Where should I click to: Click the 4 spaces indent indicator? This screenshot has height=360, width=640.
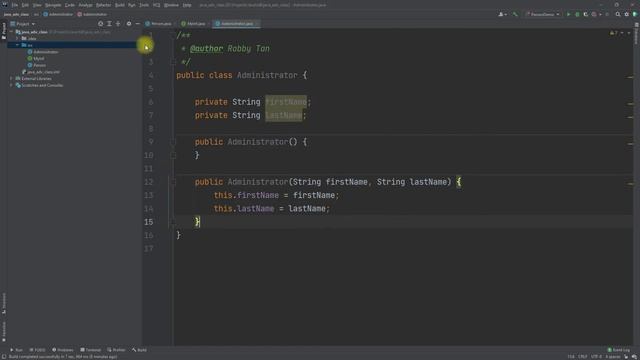[613, 357]
